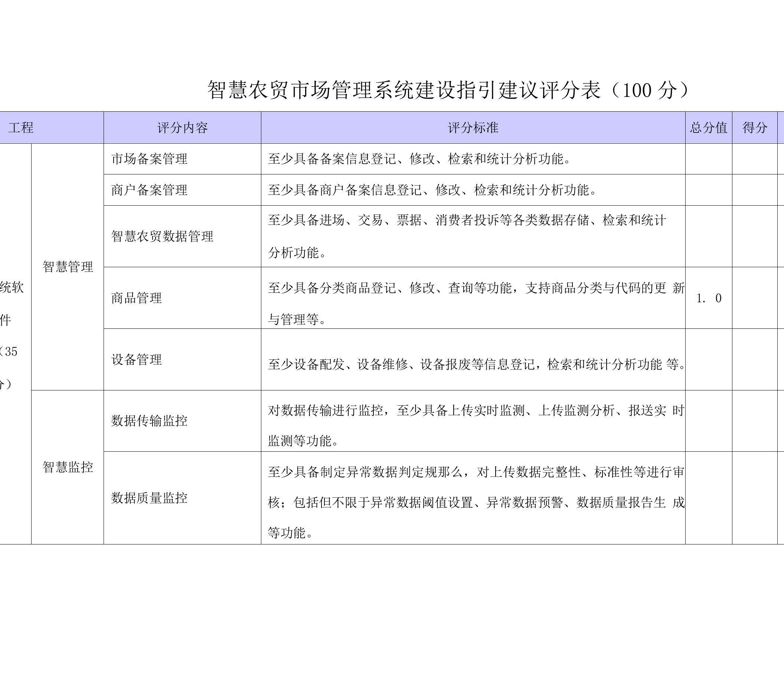
Task: Click the 智慧管理 category cell
Action: [68, 267]
